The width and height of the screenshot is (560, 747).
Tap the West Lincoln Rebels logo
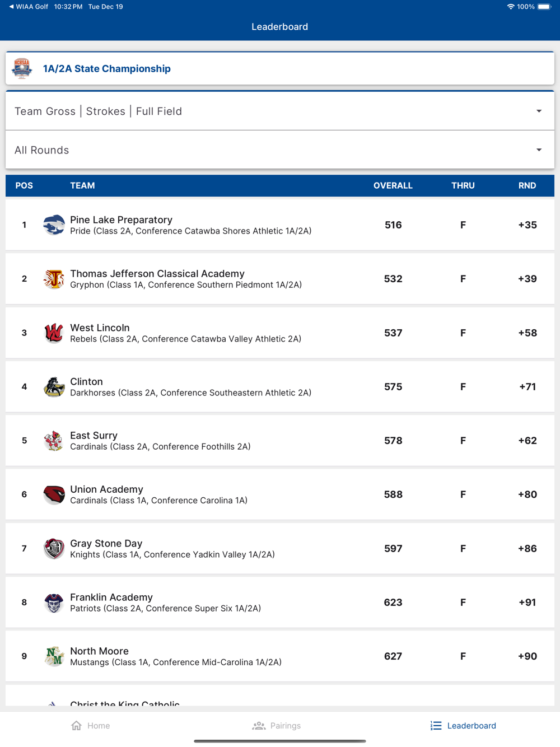pos(54,333)
